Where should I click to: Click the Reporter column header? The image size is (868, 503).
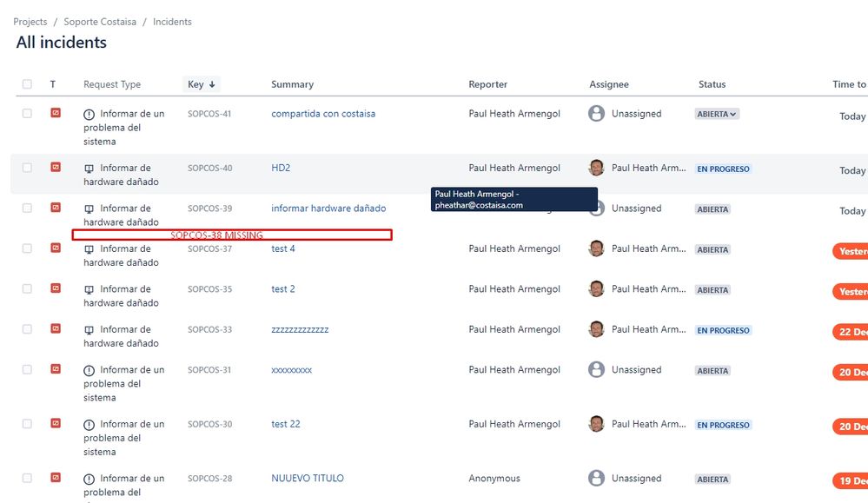[x=487, y=84]
